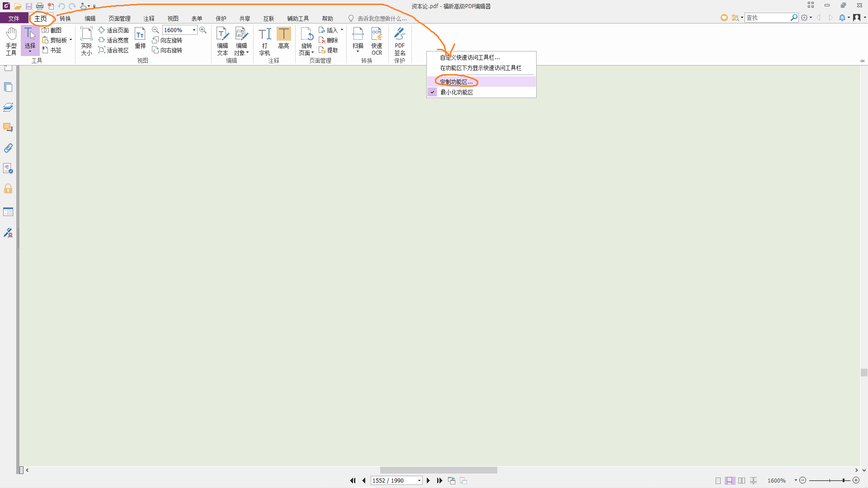The width and height of the screenshot is (868, 488).
Task: Open the 1600% zoom dropdown in ribbon
Action: 194,30
